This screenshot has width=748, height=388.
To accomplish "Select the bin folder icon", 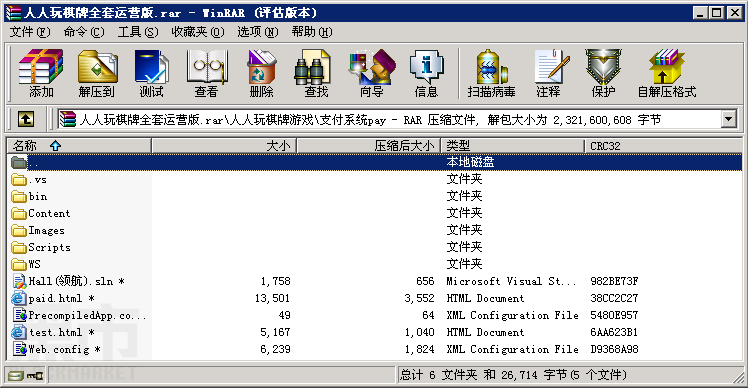I will click(19, 196).
